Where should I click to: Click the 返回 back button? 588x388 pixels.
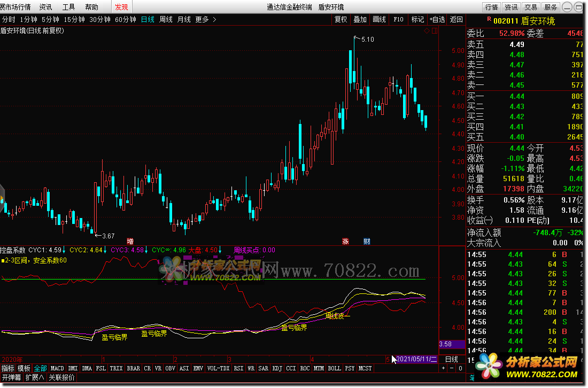tap(456, 19)
